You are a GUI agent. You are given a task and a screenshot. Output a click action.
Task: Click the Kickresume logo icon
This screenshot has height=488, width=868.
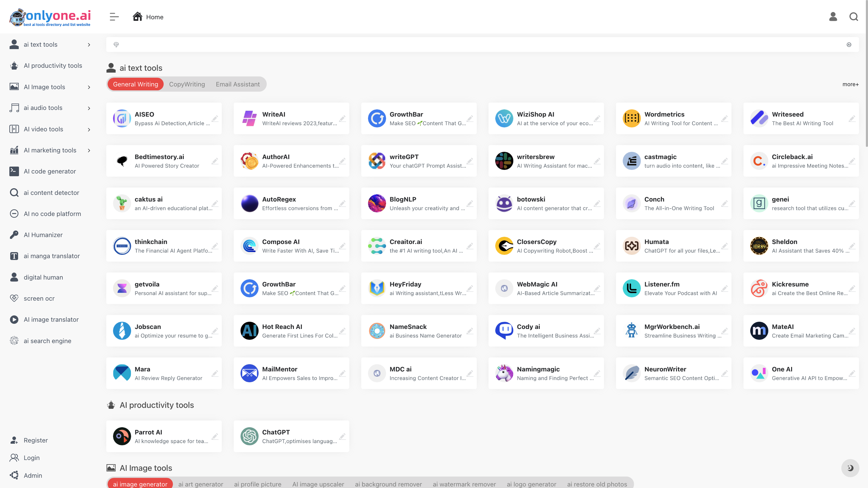pyautogui.click(x=759, y=288)
